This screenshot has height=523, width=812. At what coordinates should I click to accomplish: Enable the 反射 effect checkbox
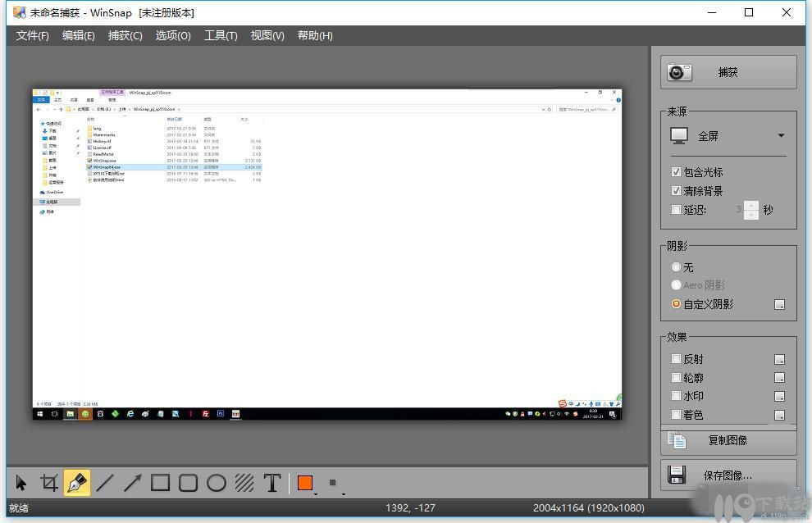(x=676, y=358)
